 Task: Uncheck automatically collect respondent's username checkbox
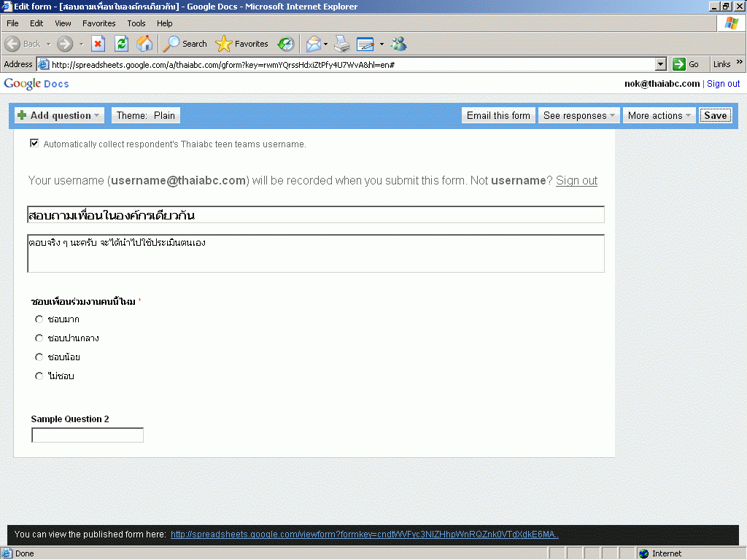pyautogui.click(x=34, y=144)
